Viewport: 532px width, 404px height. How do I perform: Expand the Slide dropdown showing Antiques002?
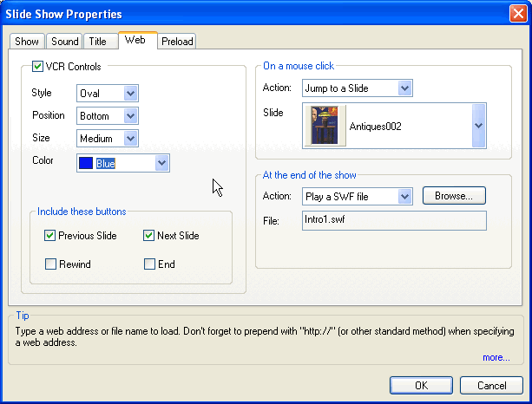[x=394, y=126]
